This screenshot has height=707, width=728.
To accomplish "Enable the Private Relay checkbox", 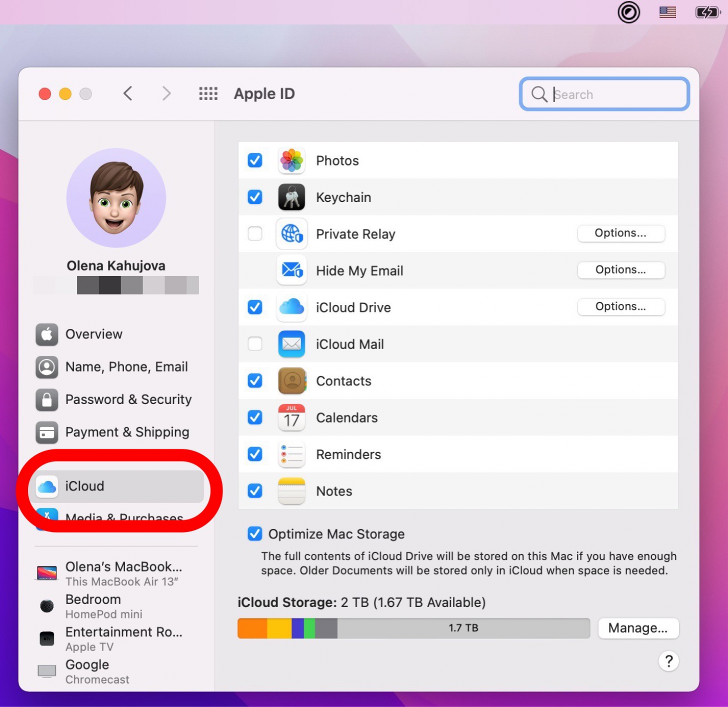I will pyautogui.click(x=255, y=233).
